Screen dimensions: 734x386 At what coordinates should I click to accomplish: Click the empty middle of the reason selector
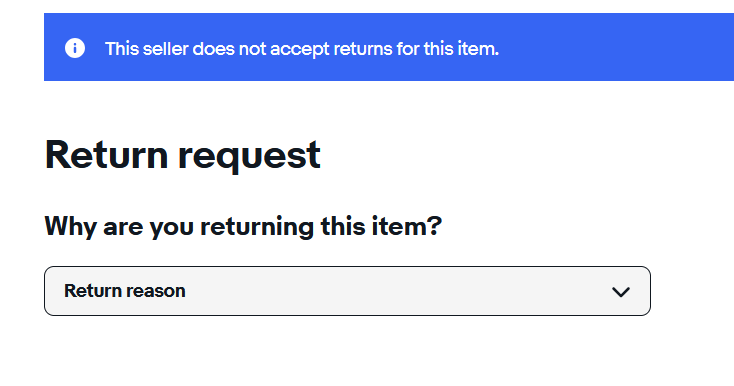[x=398, y=291]
